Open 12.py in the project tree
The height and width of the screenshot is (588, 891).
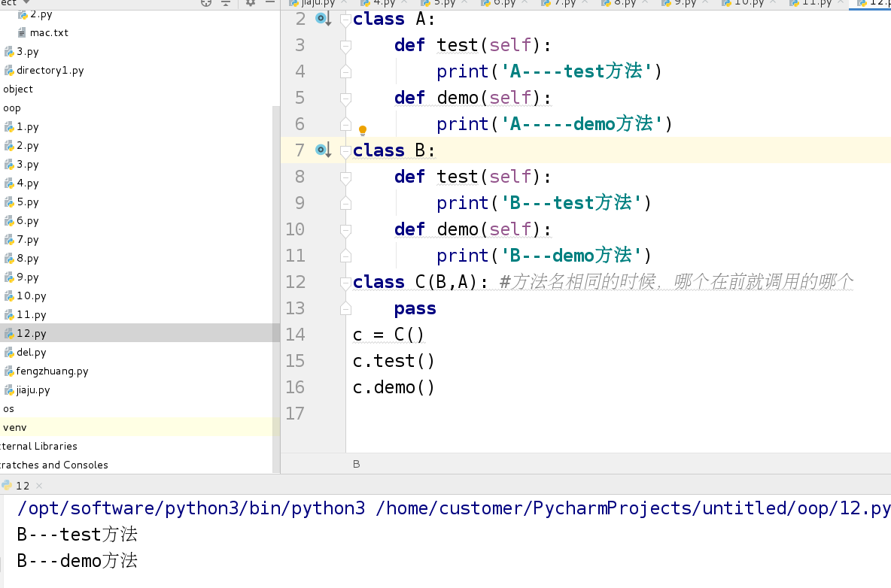[x=32, y=334]
